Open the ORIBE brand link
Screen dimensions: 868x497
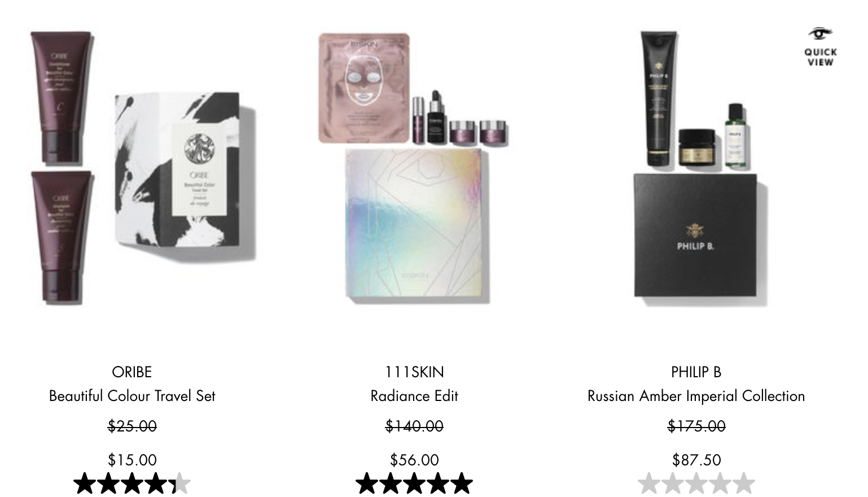click(132, 372)
